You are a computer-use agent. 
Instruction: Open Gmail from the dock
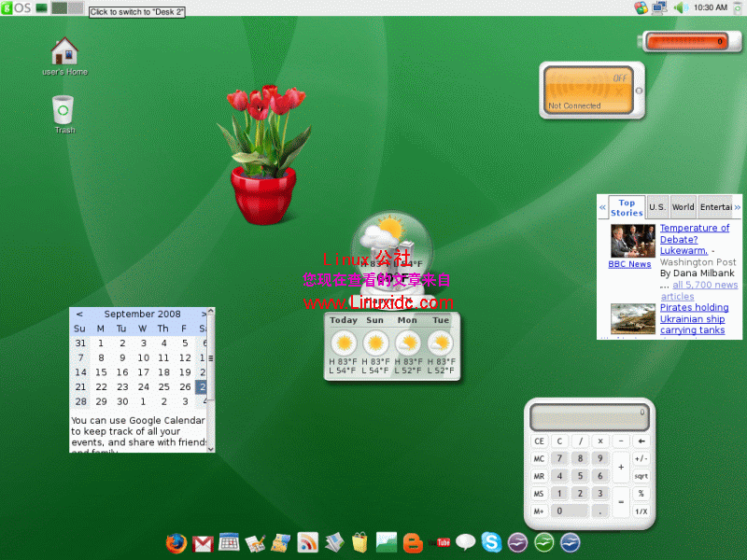[201, 541]
